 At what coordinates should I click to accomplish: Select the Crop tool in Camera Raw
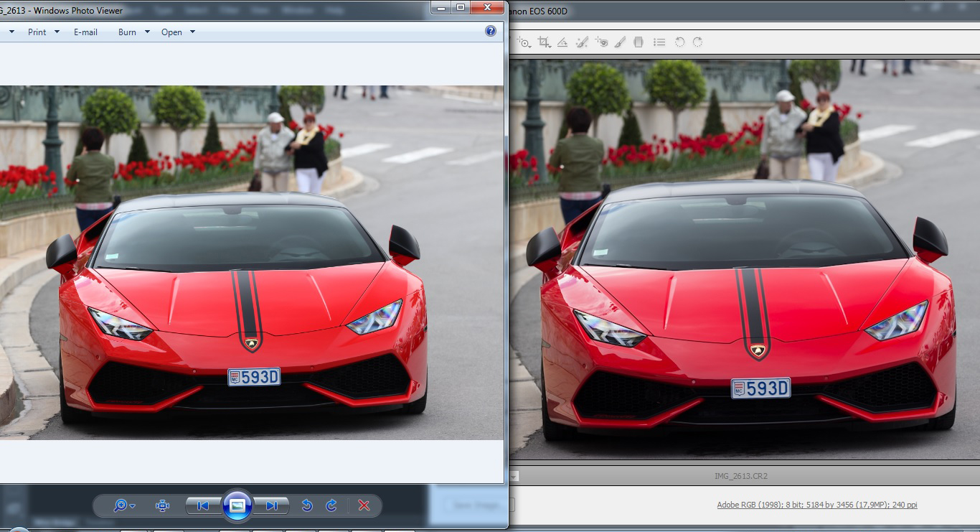point(545,42)
